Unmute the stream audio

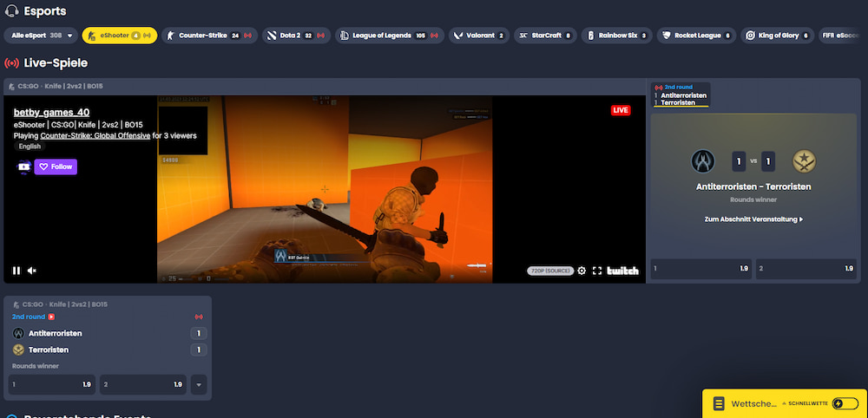point(32,271)
